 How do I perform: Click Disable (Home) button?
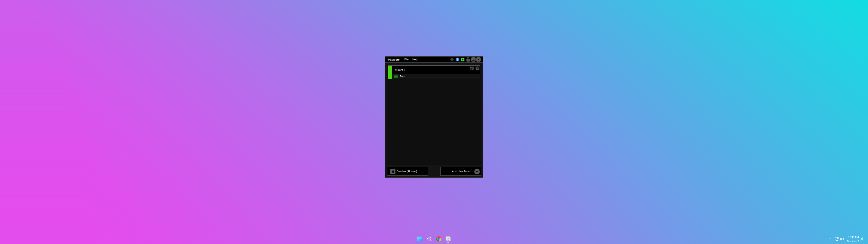pyautogui.click(x=407, y=171)
